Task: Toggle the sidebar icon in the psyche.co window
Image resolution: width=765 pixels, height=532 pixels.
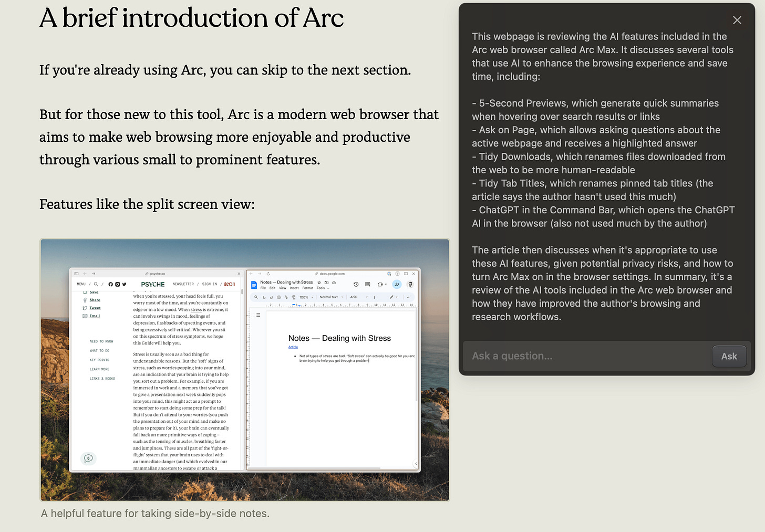Action: (76, 274)
